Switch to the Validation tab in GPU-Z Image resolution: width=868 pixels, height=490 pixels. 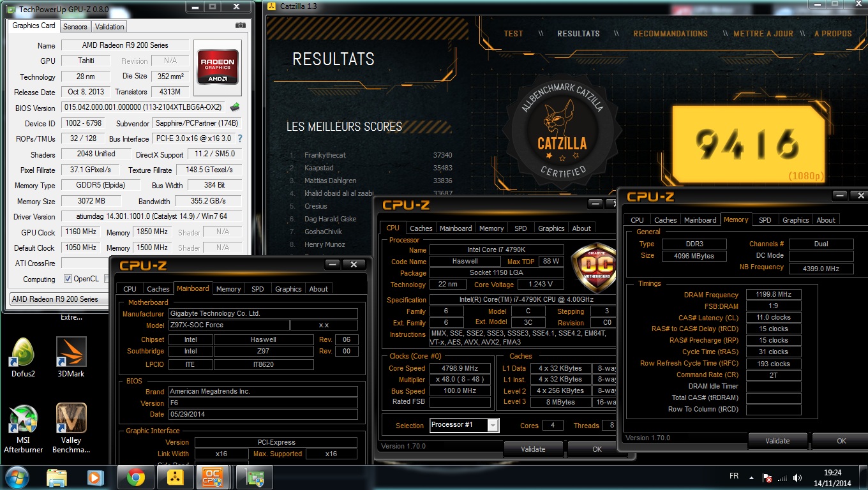tap(109, 26)
